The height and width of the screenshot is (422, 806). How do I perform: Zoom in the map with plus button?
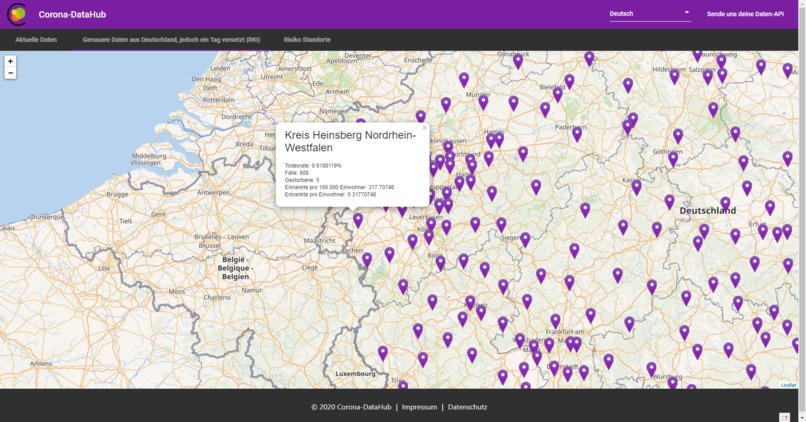click(10, 61)
